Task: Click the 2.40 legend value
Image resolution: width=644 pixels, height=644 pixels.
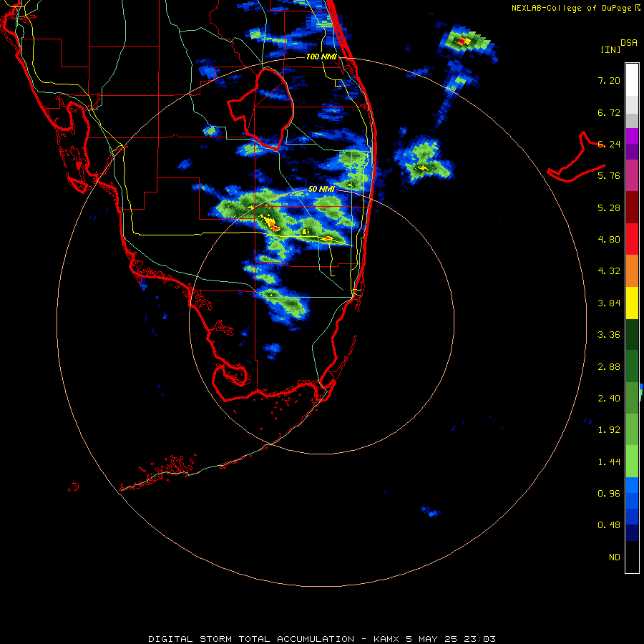Action: tap(609, 399)
